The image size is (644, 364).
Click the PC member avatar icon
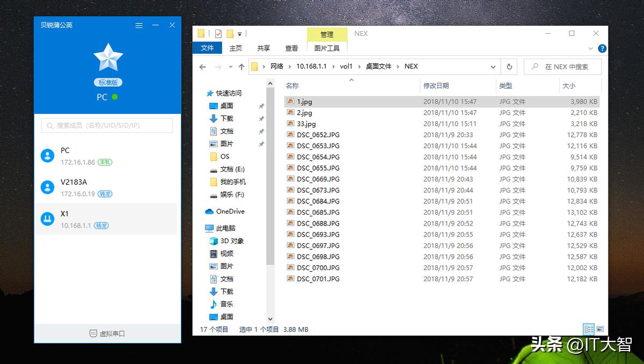[47, 155]
